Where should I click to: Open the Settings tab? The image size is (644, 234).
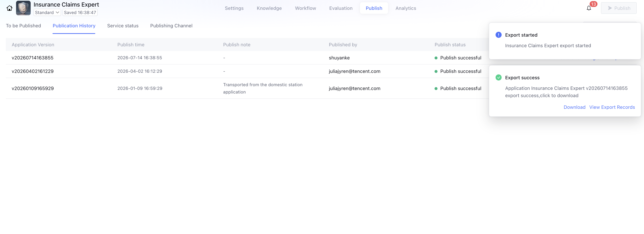(x=234, y=8)
